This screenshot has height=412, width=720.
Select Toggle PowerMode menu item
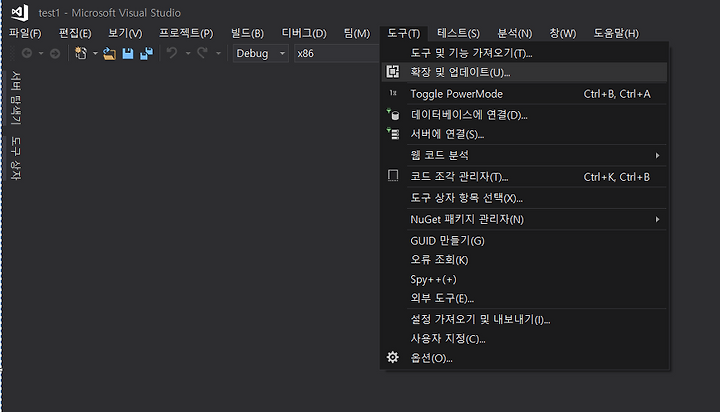tap(524, 94)
